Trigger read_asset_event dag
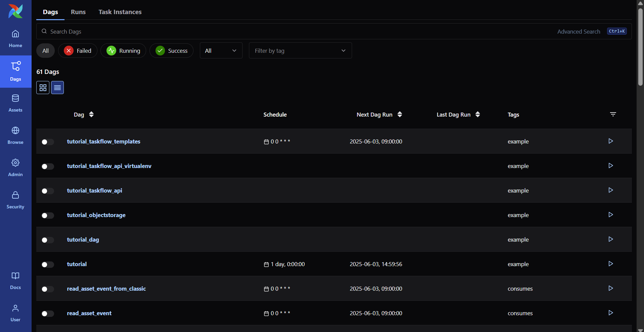The height and width of the screenshot is (332, 644). coord(611,313)
